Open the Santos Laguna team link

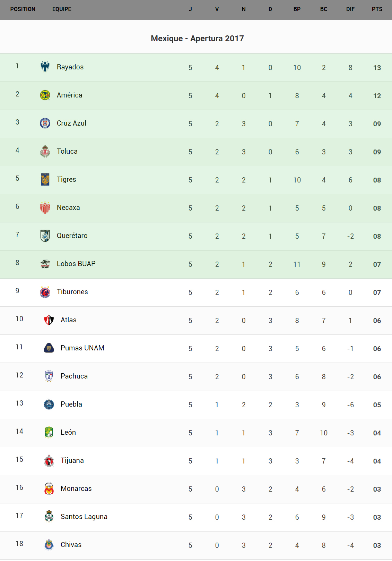click(x=84, y=517)
